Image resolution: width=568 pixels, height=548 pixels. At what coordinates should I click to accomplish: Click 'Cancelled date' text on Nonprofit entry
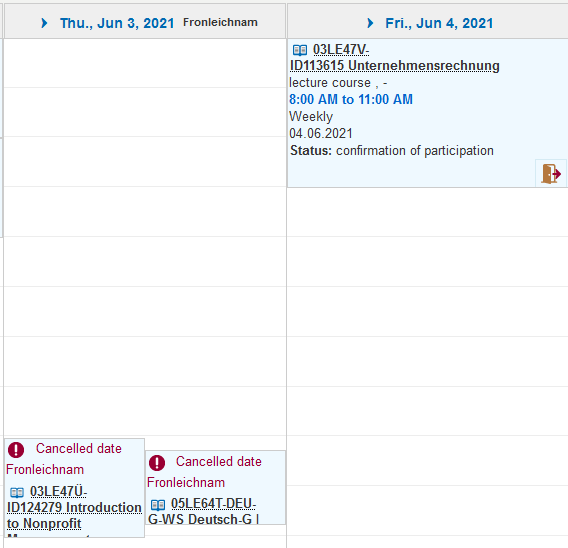[x=79, y=448]
